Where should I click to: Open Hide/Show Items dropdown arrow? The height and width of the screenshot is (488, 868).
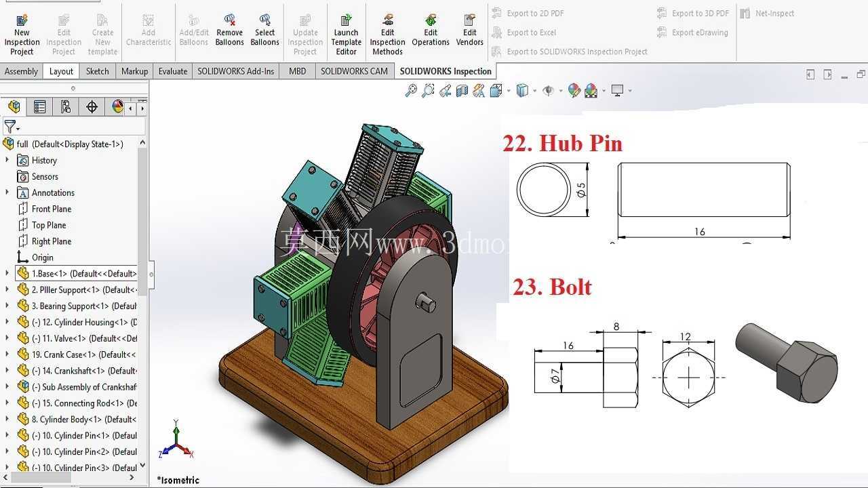pyautogui.click(x=561, y=91)
